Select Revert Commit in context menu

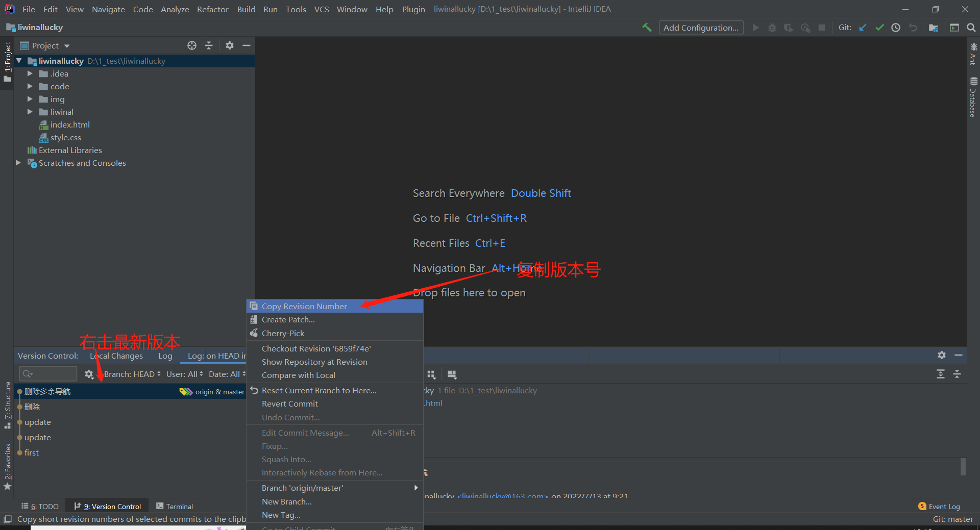click(x=335, y=403)
